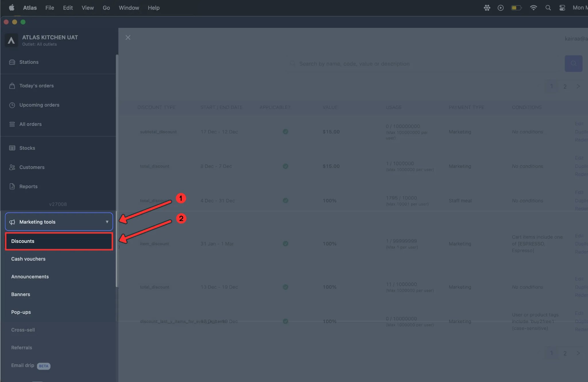Open the Cash vouchers menu item

(28, 259)
